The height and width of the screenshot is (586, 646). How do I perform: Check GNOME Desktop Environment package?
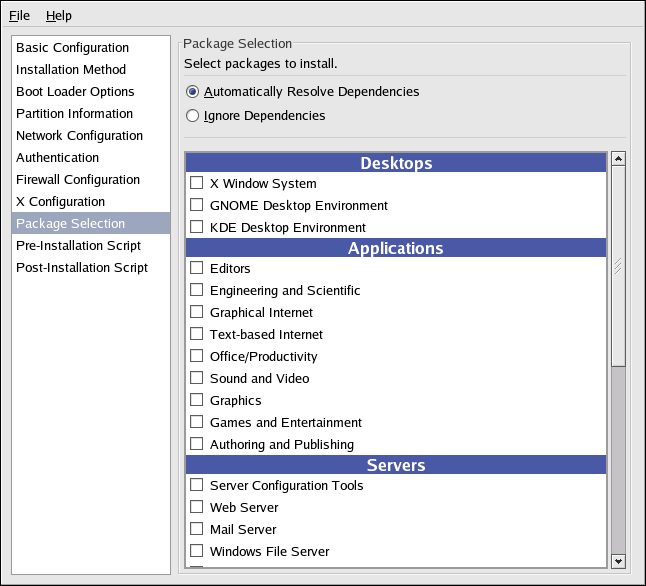point(197,206)
